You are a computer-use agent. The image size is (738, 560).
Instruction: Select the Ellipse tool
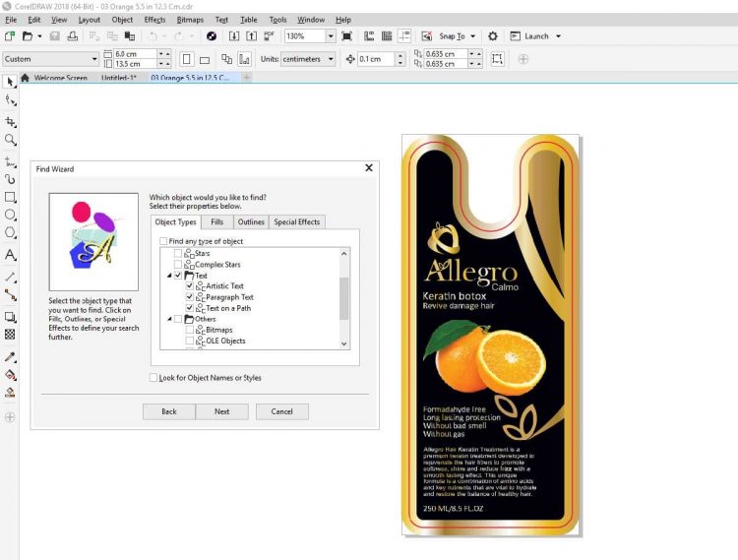pos(10,216)
